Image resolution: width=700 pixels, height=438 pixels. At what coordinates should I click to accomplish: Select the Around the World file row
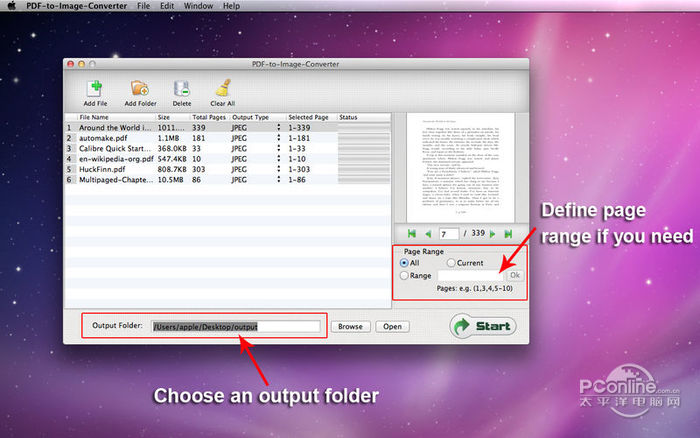coord(228,127)
